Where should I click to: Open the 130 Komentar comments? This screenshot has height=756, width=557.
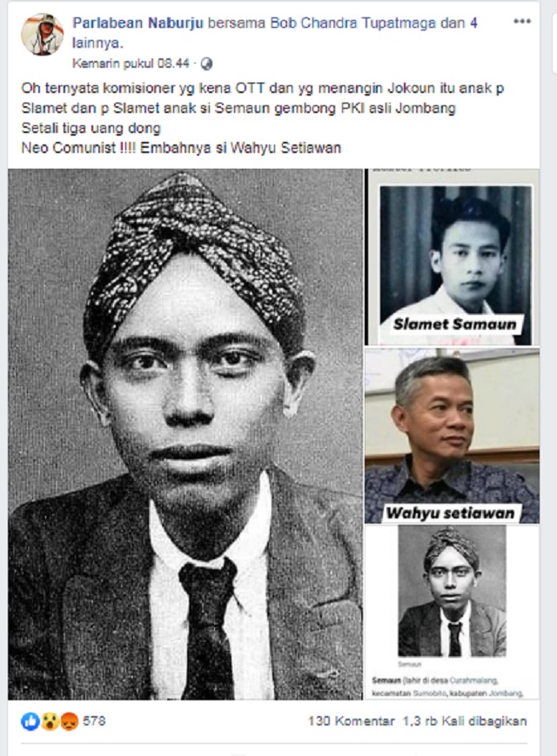(351, 721)
